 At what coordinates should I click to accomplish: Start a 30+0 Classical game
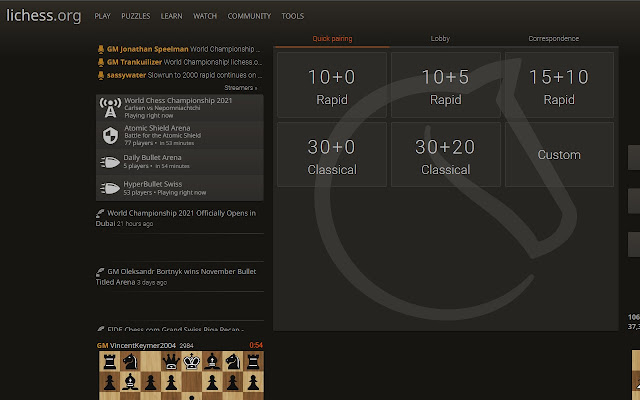click(x=332, y=155)
